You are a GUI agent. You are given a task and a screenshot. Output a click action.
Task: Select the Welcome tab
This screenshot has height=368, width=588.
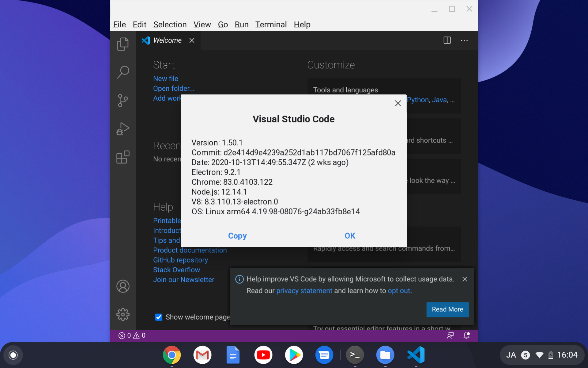(x=167, y=40)
